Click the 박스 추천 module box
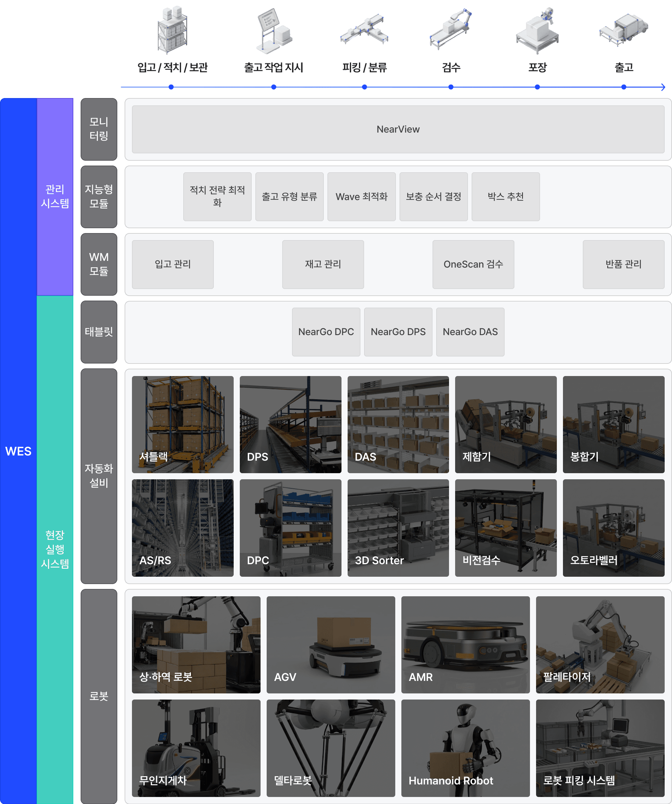This screenshot has width=672, height=804. tap(506, 196)
